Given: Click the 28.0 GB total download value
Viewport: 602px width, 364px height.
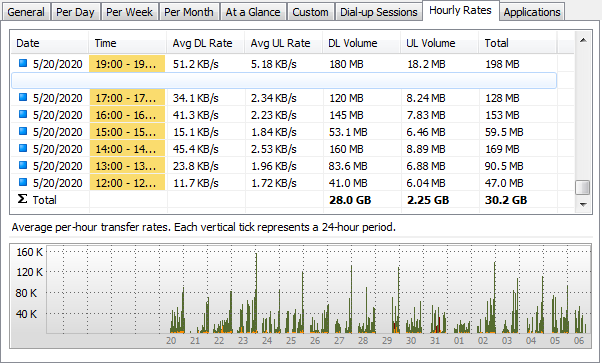Looking at the screenshot, I should tap(350, 200).
